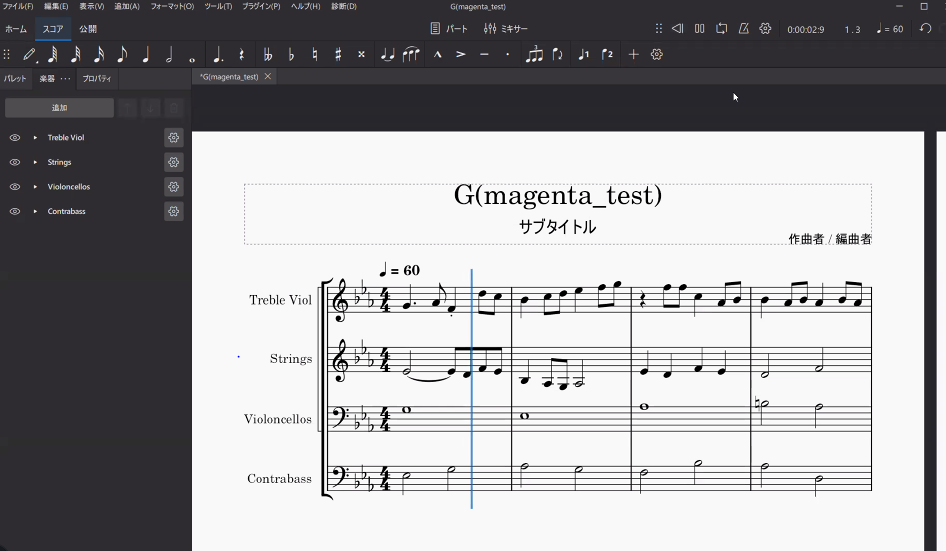
Task: Open Treble Viol settings gear
Action: pyautogui.click(x=174, y=138)
